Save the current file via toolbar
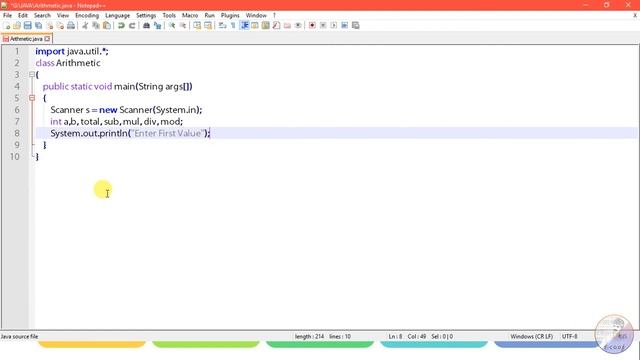The width and height of the screenshot is (640, 360). (x=27, y=26)
